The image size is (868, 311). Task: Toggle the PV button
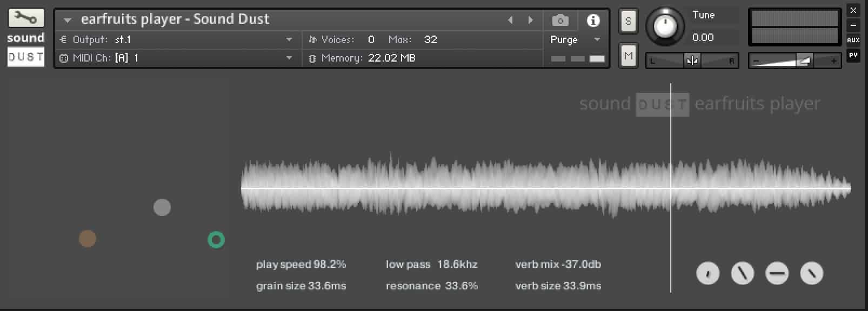853,55
